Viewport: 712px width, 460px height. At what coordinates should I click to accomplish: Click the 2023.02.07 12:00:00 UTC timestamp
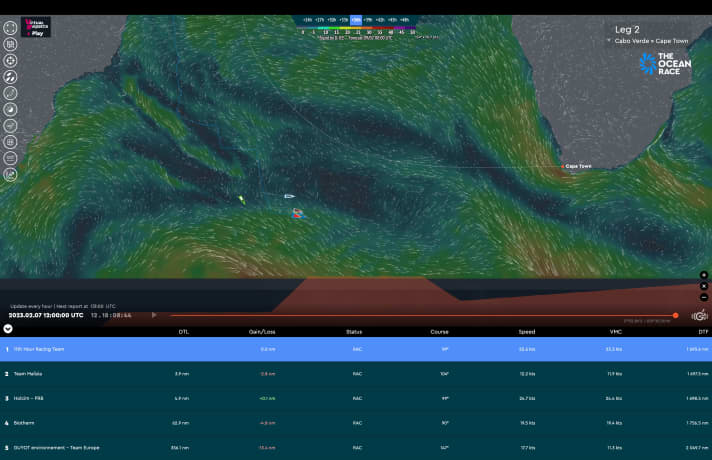pos(46,315)
